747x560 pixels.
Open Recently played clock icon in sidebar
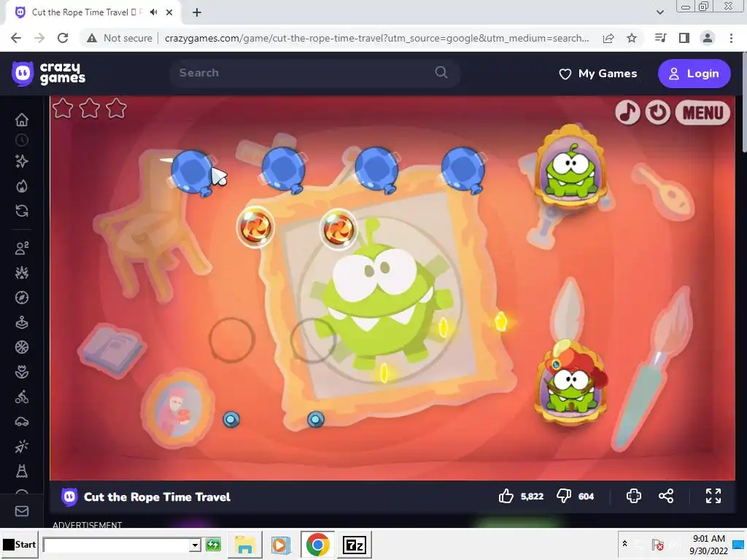click(x=22, y=140)
